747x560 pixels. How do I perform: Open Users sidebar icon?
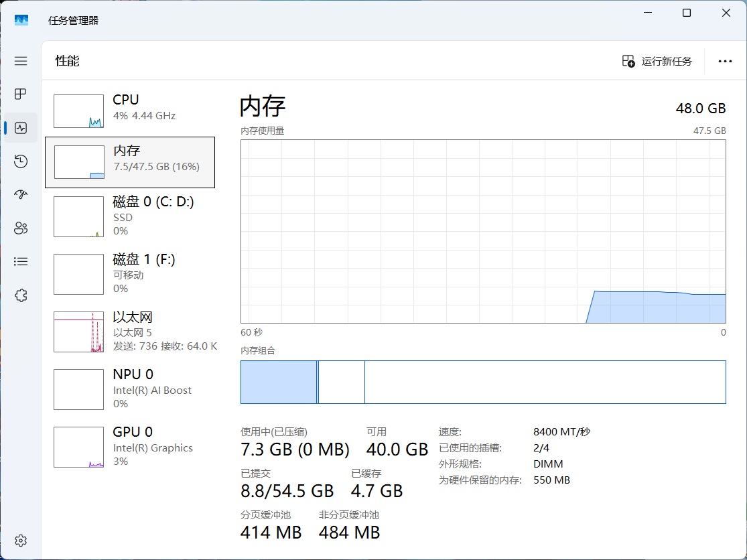[21, 228]
